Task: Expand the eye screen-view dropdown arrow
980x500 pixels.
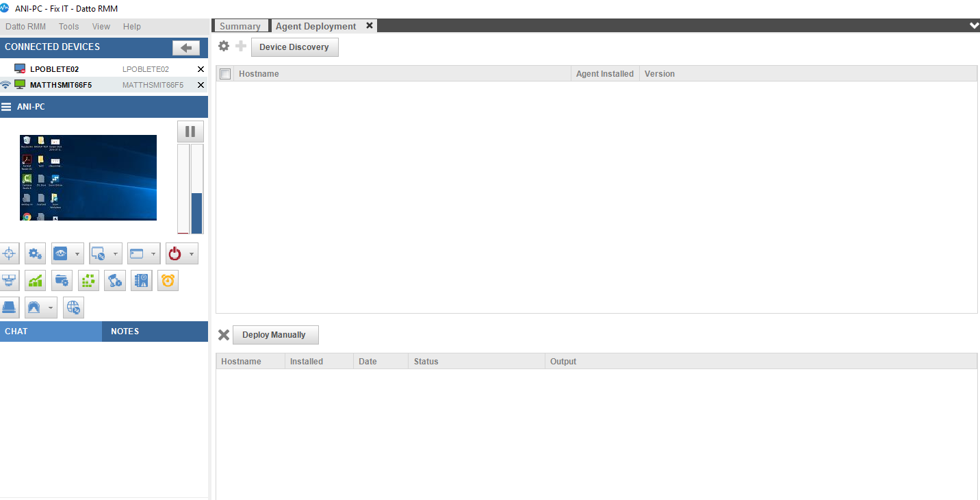Action: coord(78,254)
